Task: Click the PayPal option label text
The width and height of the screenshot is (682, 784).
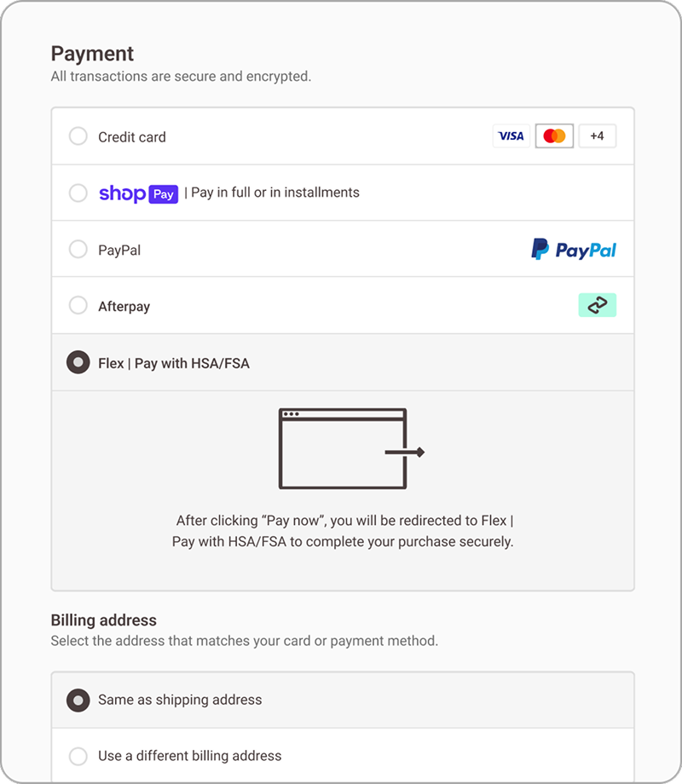Action: (119, 251)
